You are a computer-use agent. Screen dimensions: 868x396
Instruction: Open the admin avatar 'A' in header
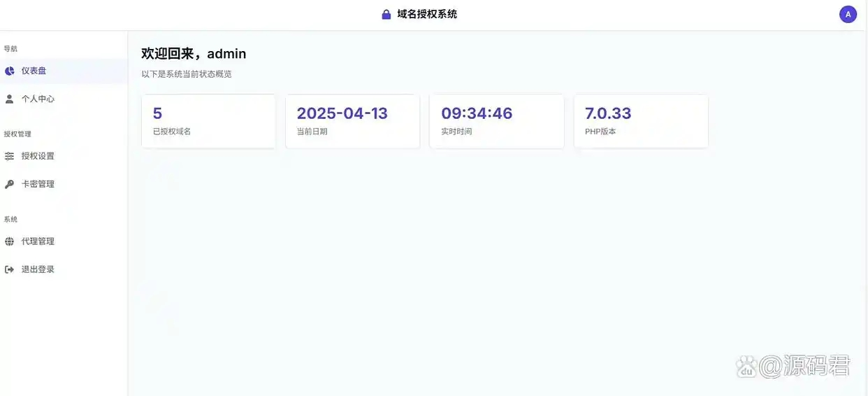click(848, 14)
